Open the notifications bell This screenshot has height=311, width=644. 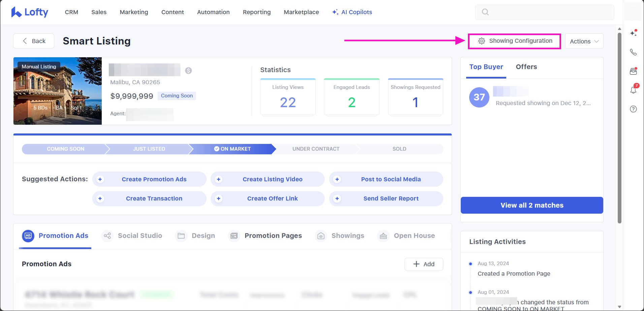pyautogui.click(x=633, y=90)
